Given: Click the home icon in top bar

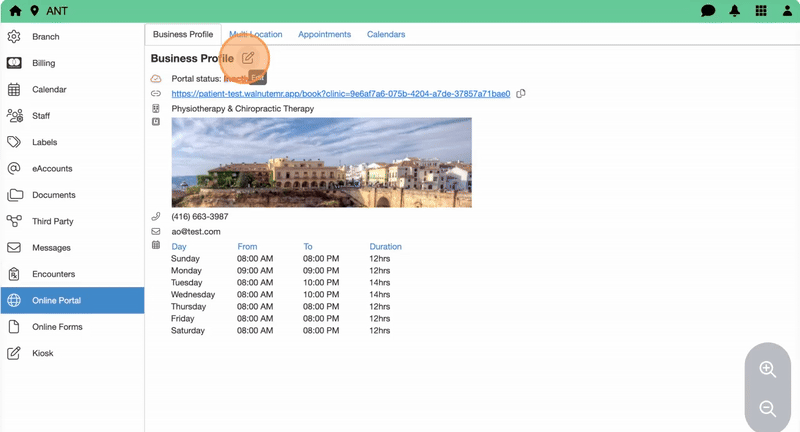Looking at the screenshot, I should pyautogui.click(x=15, y=11).
